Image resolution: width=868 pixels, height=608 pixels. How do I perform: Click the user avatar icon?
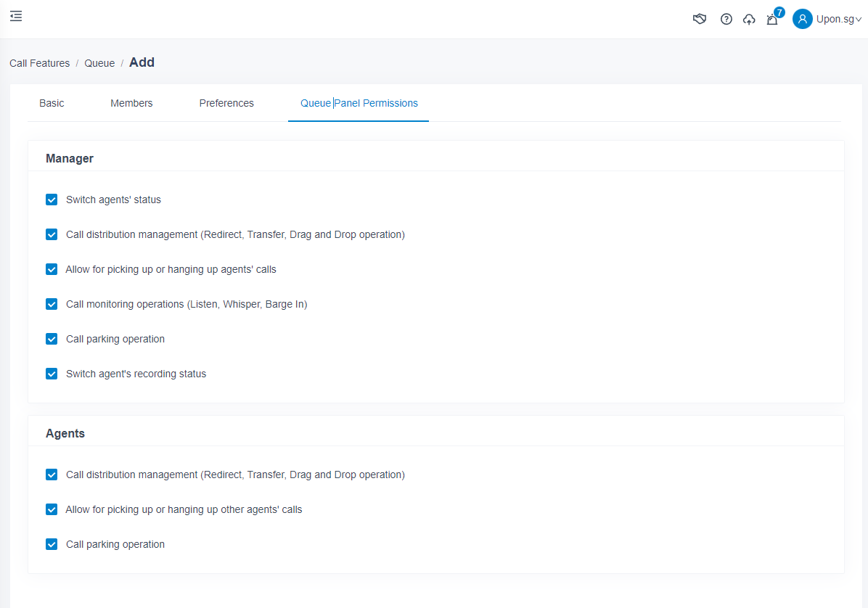coord(802,19)
